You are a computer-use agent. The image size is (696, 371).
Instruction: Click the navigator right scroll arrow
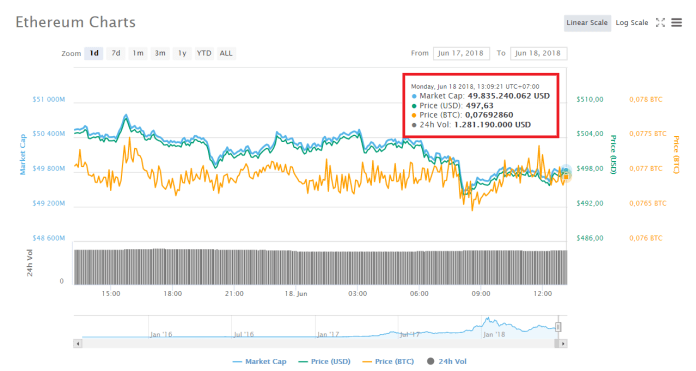[x=563, y=343]
